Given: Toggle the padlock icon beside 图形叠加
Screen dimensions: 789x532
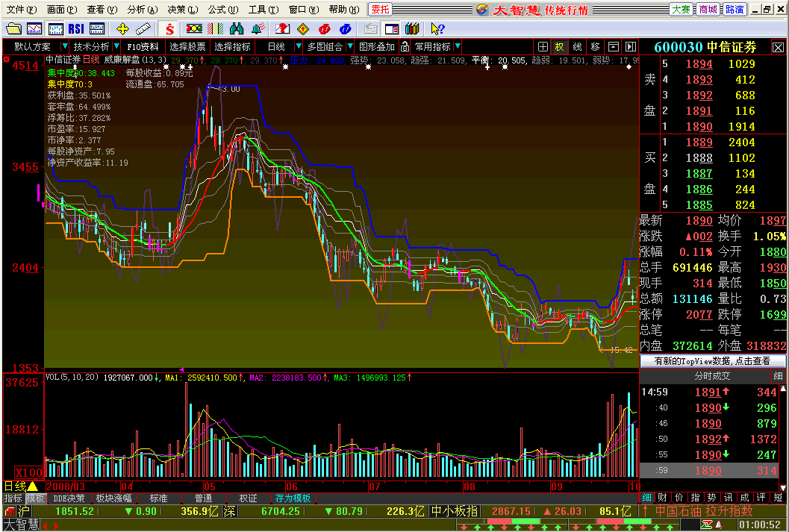Looking at the screenshot, I should tap(405, 47).
